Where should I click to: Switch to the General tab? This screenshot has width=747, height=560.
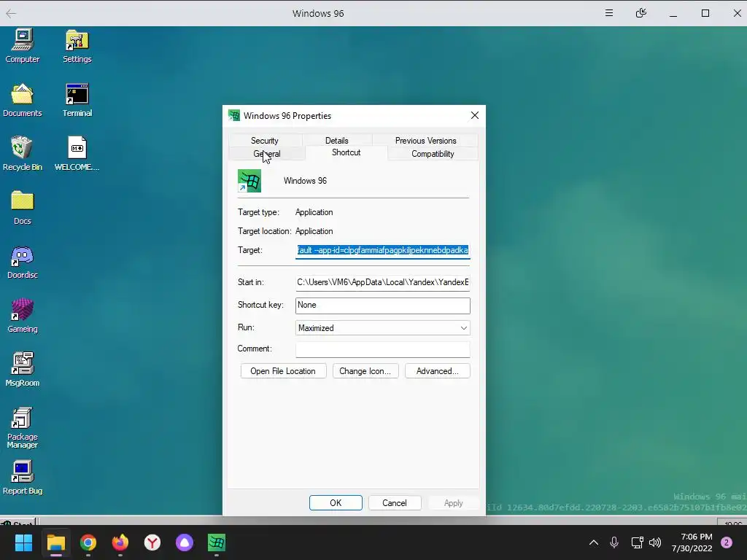tap(267, 154)
